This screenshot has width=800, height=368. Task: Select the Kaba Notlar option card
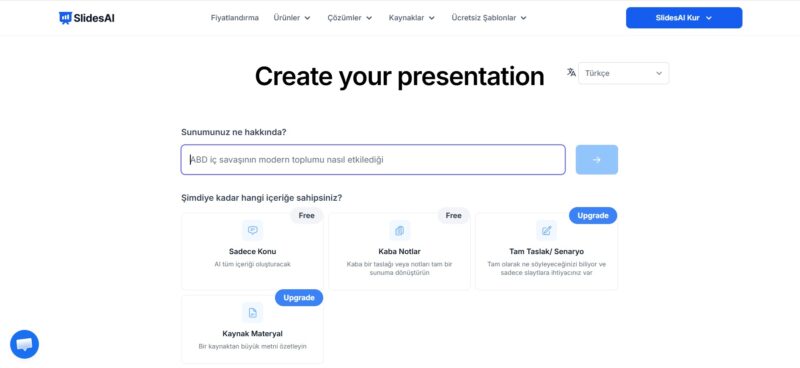coord(399,251)
